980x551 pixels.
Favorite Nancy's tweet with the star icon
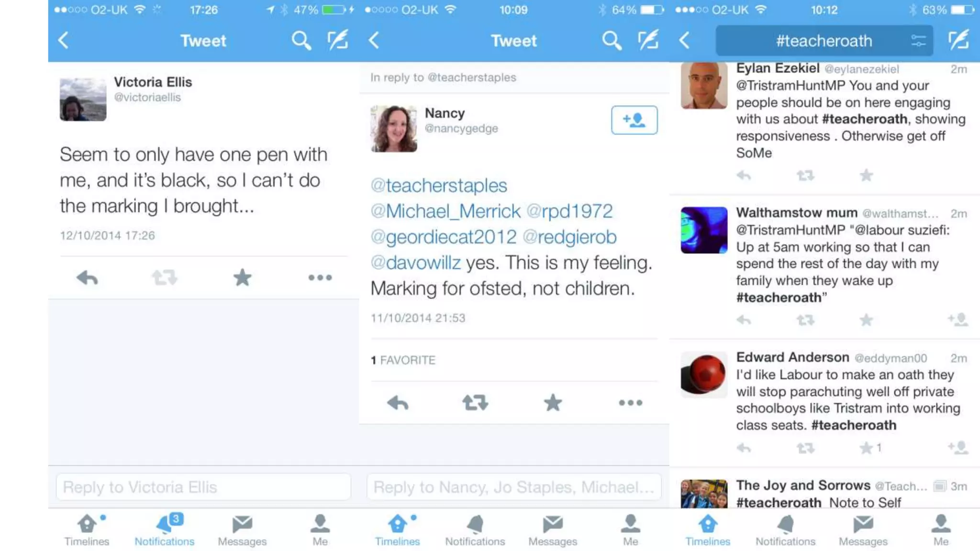pos(553,403)
